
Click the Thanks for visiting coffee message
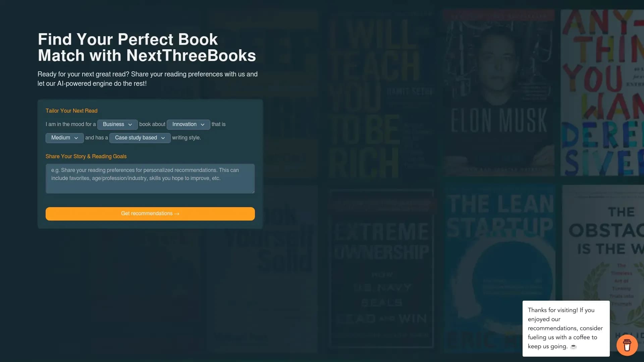566,328
